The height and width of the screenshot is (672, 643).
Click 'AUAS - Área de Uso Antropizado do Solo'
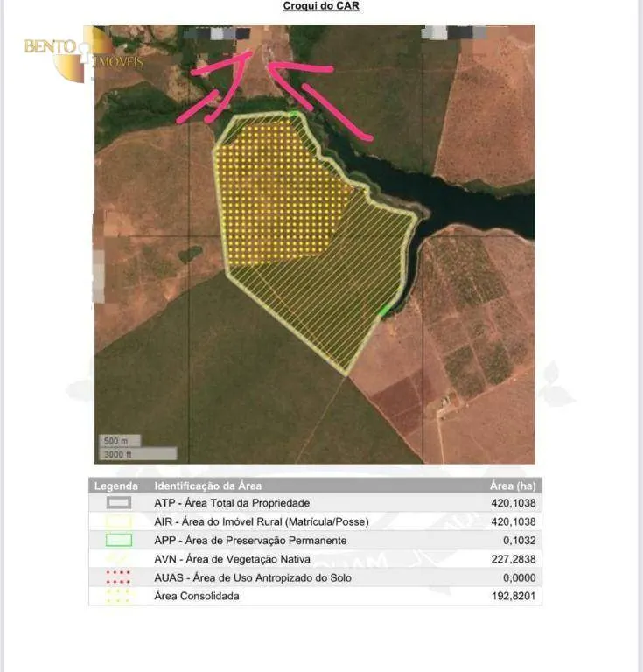[253, 577]
